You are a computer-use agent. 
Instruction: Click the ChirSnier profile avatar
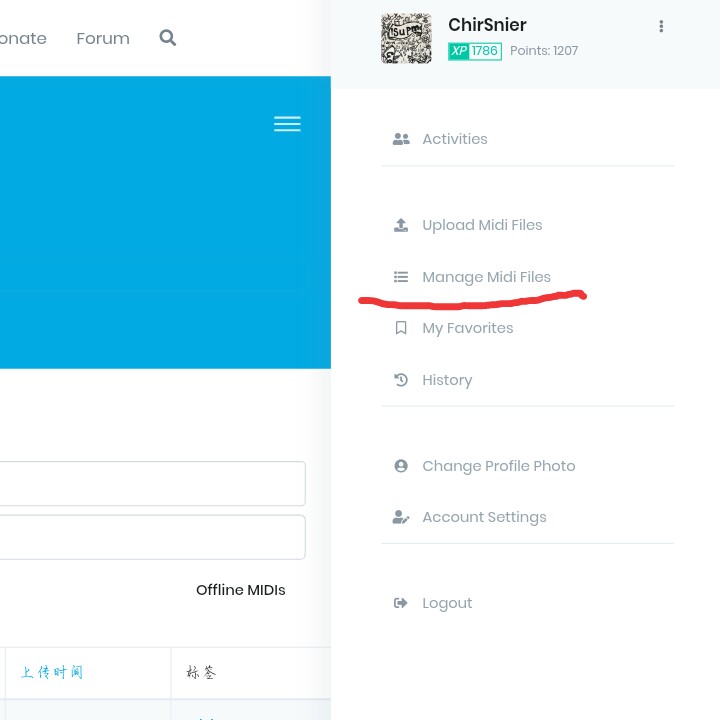(406, 38)
